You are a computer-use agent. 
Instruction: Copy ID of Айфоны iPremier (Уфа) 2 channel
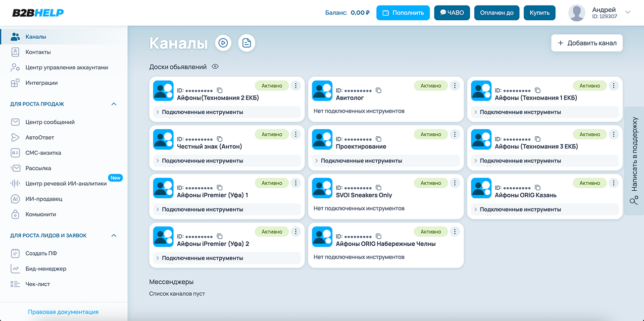pyautogui.click(x=220, y=236)
